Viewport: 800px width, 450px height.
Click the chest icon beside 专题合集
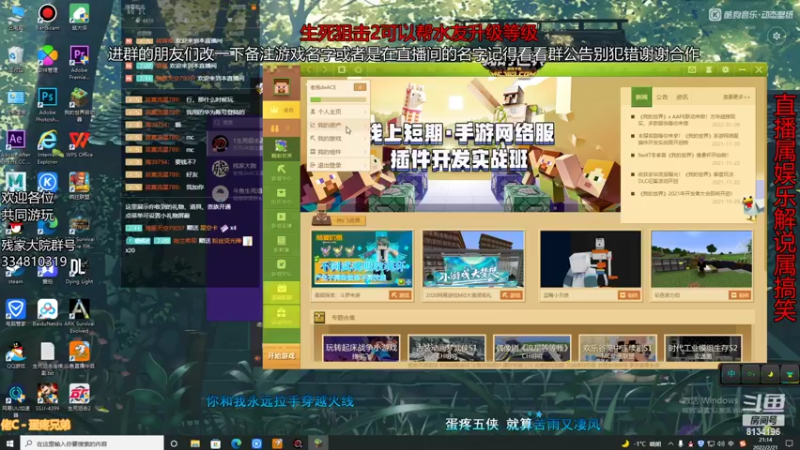(x=319, y=317)
